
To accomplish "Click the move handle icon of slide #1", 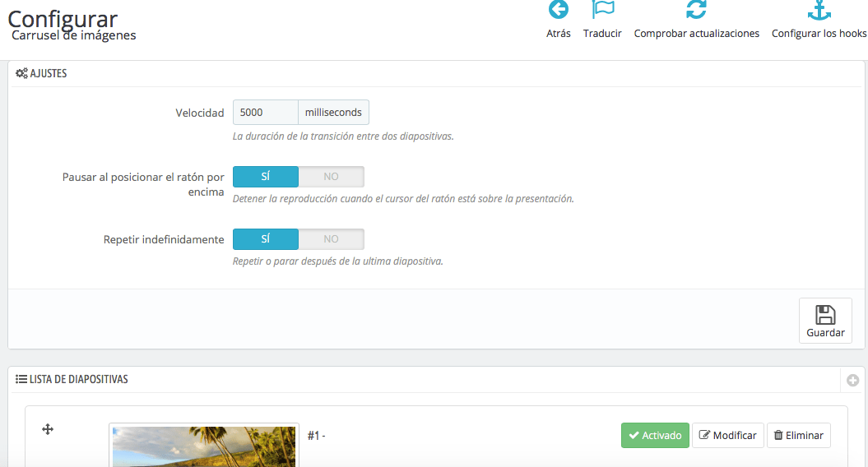I will (48, 429).
